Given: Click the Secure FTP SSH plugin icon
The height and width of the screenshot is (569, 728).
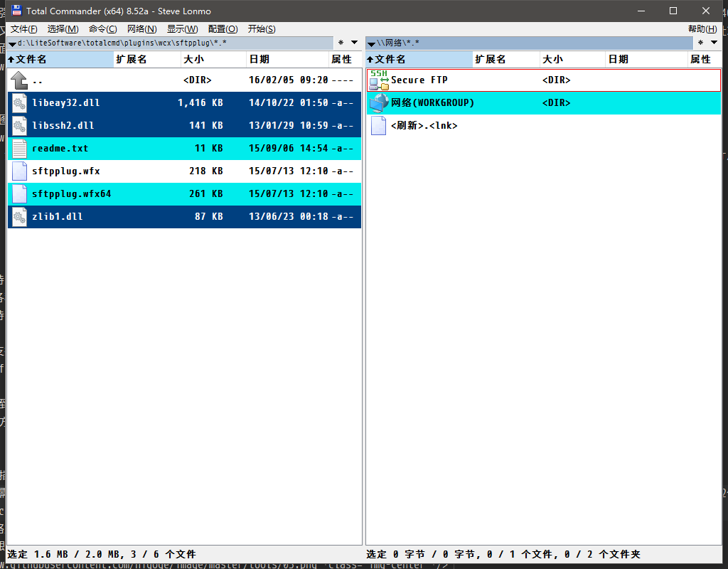Looking at the screenshot, I should (379, 80).
